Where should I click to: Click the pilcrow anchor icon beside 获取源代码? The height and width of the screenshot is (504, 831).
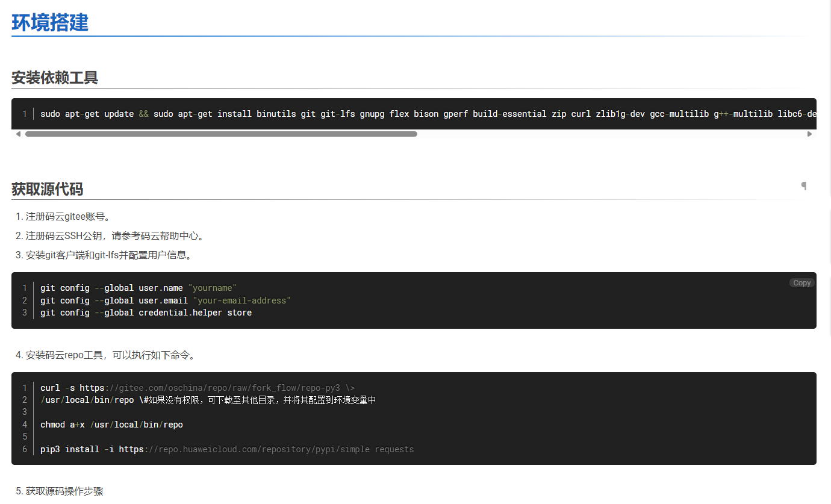click(x=803, y=186)
